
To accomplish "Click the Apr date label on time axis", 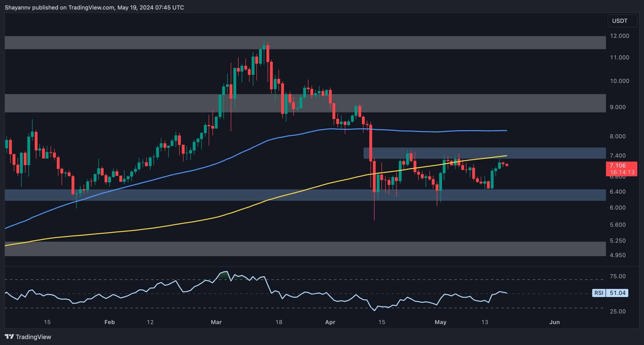I will [x=330, y=322].
